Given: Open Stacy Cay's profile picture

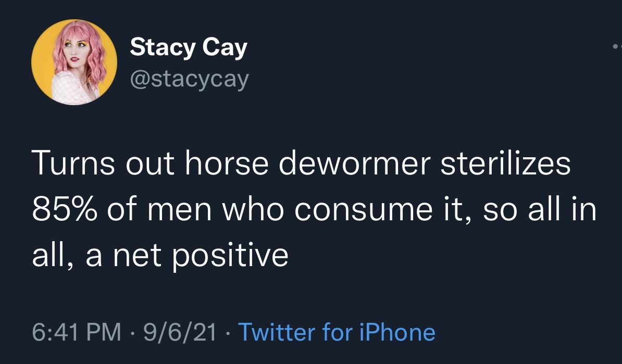Looking at the screenshot, I should (x=74, y=62).
